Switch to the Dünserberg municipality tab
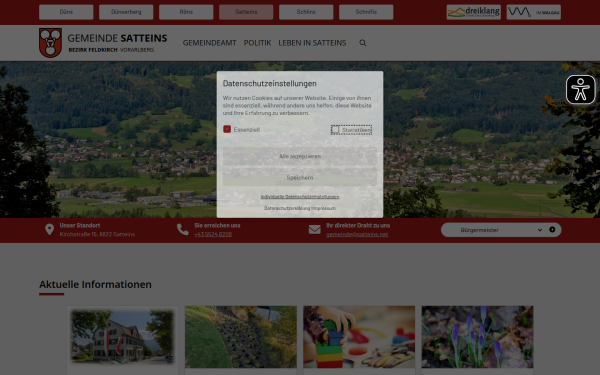600x375 pixels. (126, 12)
